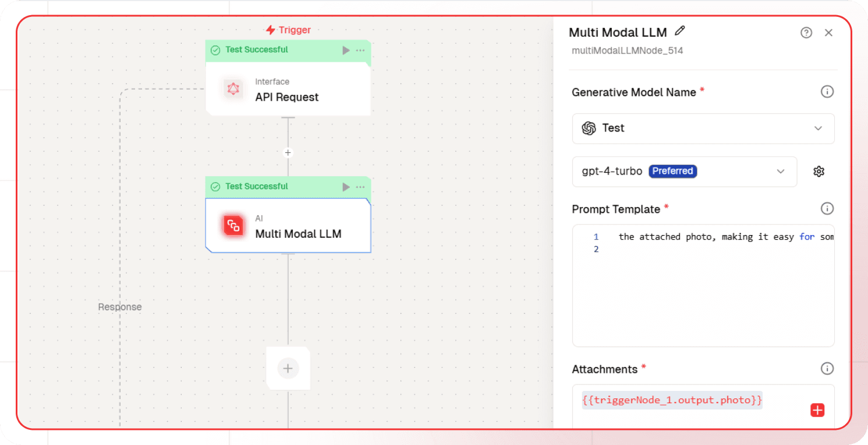
Task: Run the API Request node play button
Action: click(x=346, y=50)
